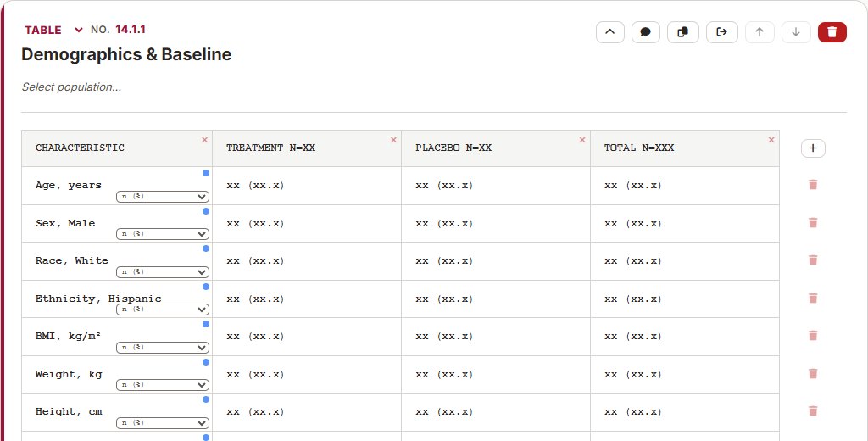868x441 pixels.
Task: Delete the Race, White row
Action: 813,260
